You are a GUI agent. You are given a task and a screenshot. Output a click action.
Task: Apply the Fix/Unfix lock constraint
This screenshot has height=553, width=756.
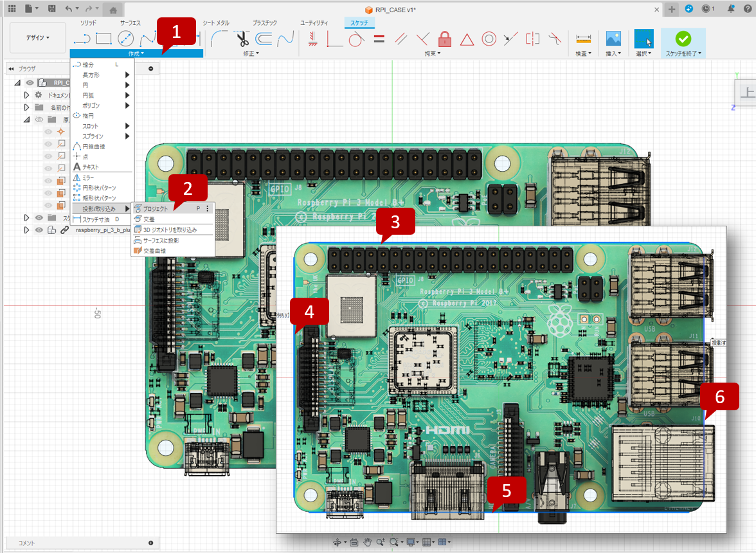tap(445, 39)
